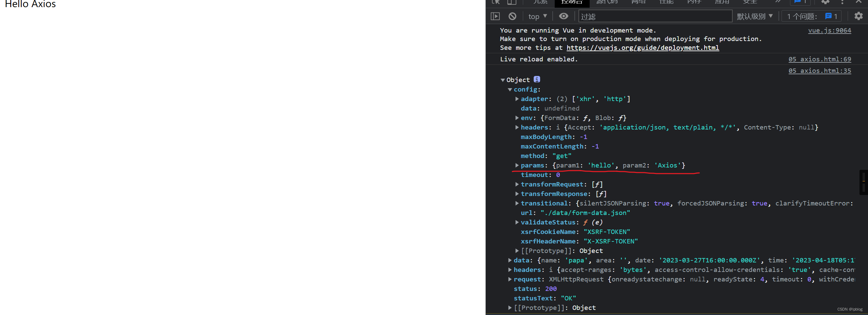Expand the final [[Prototype]] Object node
868x315 pixels.
click(510, 308)
